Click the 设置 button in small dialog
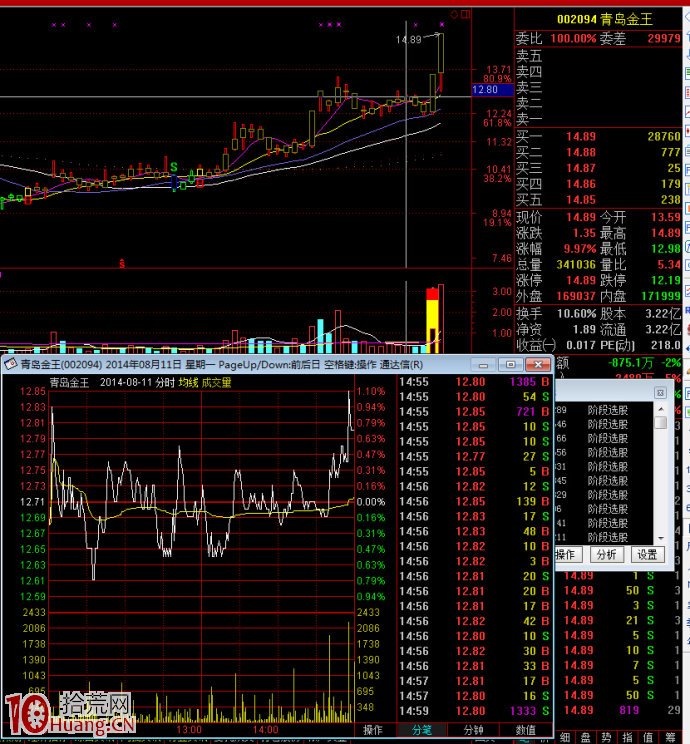The image size is (690, 744). [x=647, y=554]
